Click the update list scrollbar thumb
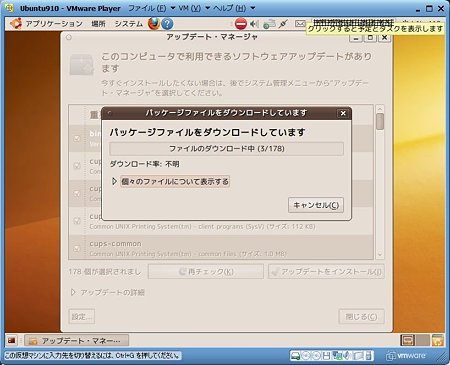Viewport: 450px width, 365px height. [380, 122]
